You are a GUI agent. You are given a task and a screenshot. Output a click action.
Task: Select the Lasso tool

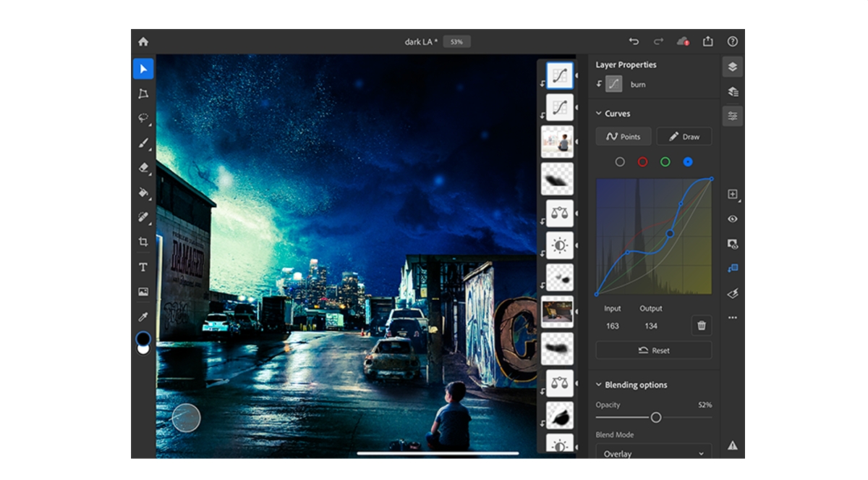click(x=143, y=119)
